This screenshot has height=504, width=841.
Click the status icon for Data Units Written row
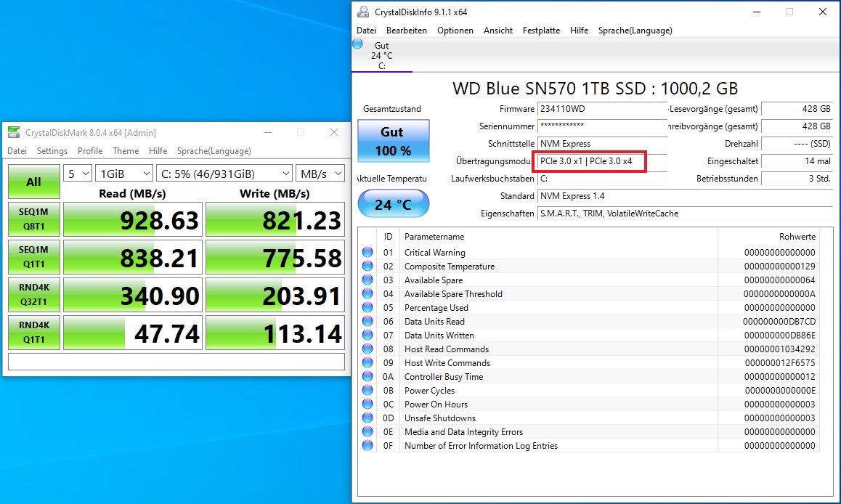pos(367,335)
